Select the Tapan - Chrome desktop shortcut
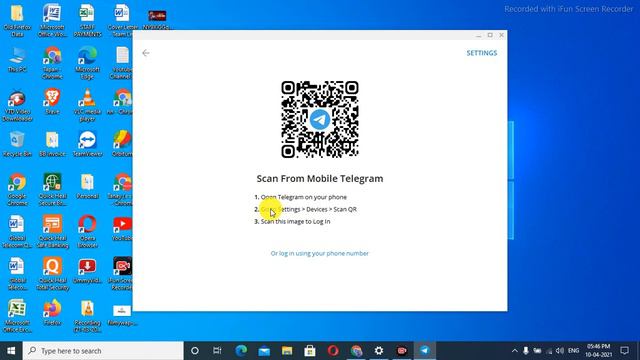640x360 pixels. point(52,63)
